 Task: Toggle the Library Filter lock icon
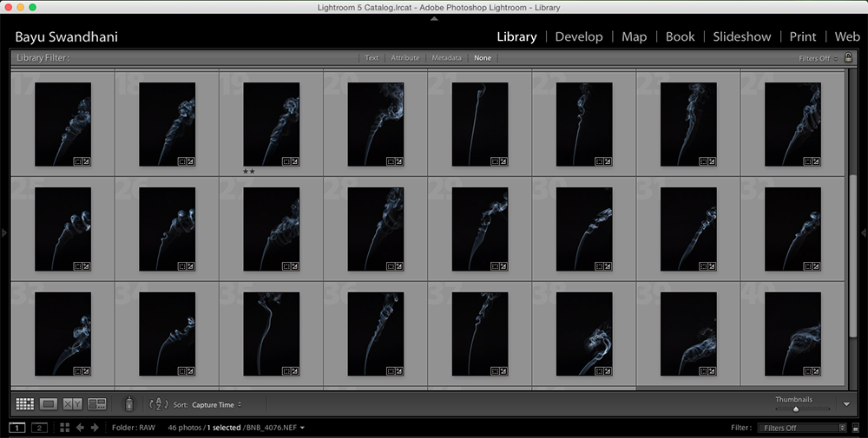click(848, 58)
